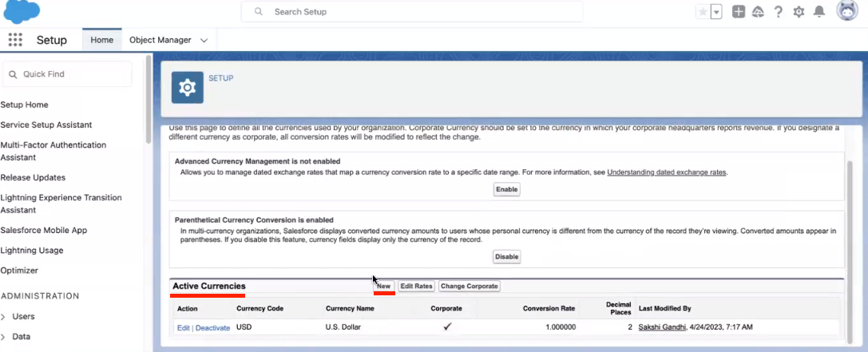Click the sidebar vertical scrollbar
Viewport: 868px width, 352px height.
click(x=148, y=100)
